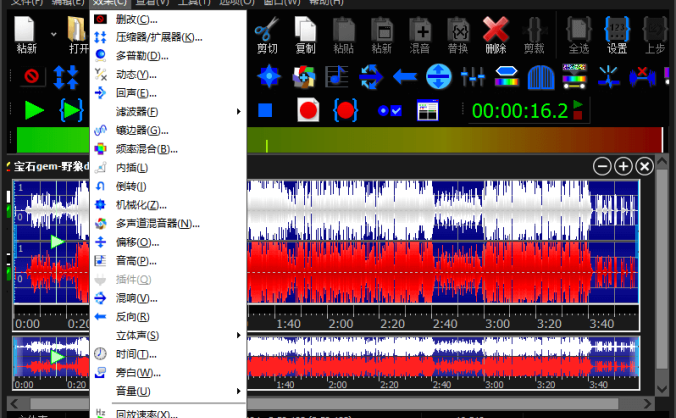Click the vertical scrollbar up arrow
This screenshot has width=676, height=418.
662,162
